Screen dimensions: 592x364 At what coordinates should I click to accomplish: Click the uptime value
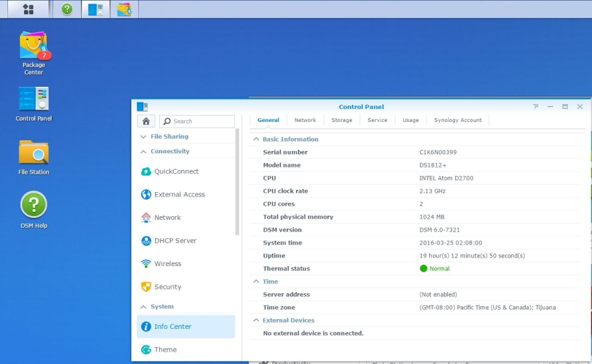point(472,256)
